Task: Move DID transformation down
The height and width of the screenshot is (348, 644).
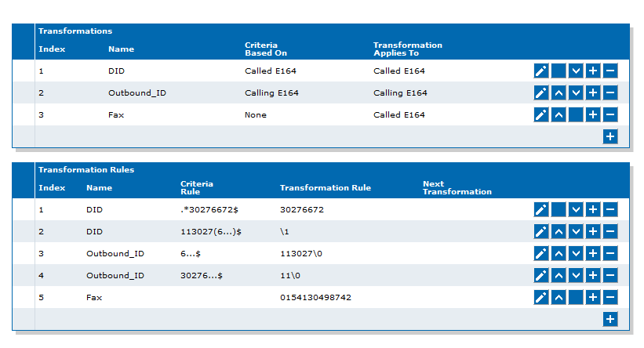Action: pyautogui.click(x=576, y=71)
